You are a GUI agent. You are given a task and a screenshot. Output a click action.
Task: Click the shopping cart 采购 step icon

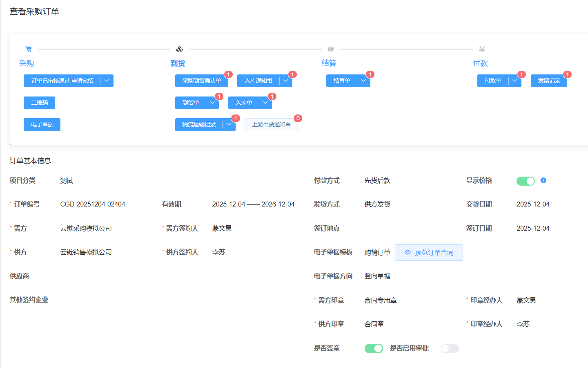click(x=29, y=49)
